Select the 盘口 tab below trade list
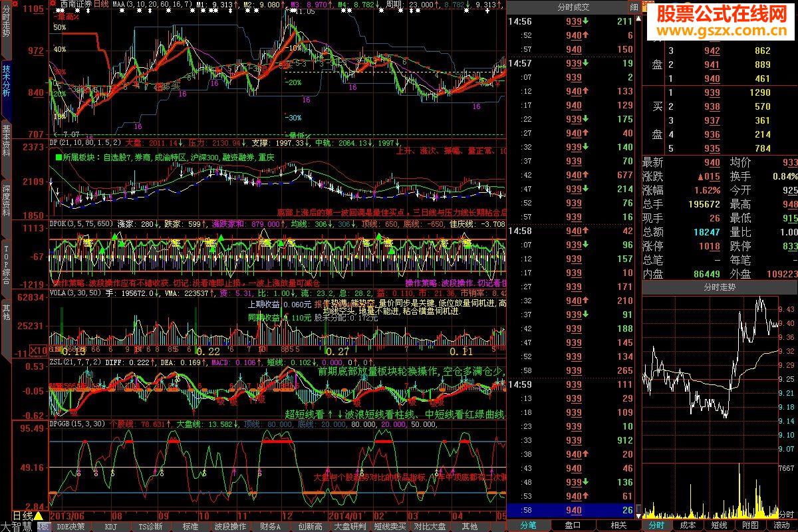Viewport: 798px width, 532px height. point(573,525)
